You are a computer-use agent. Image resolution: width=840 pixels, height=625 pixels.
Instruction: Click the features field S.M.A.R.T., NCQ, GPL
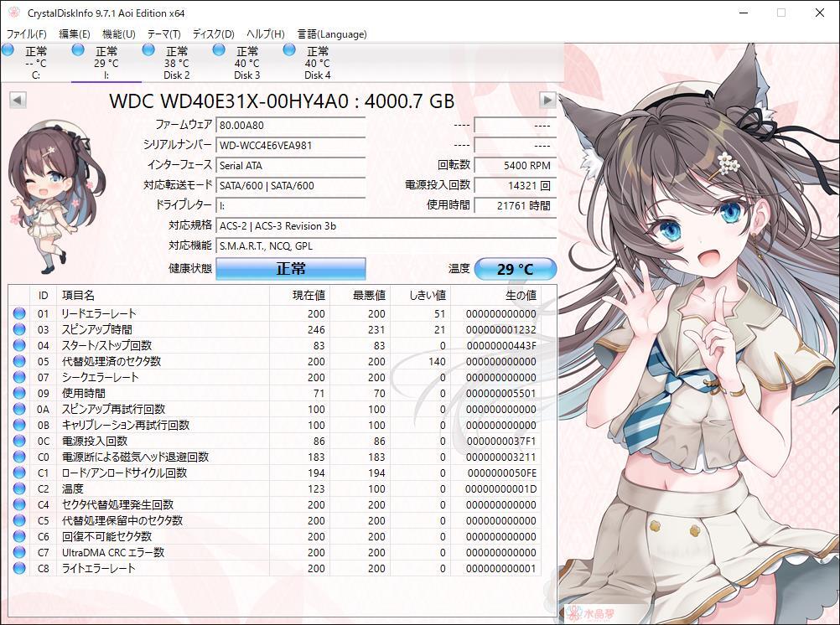click(386, 245)
